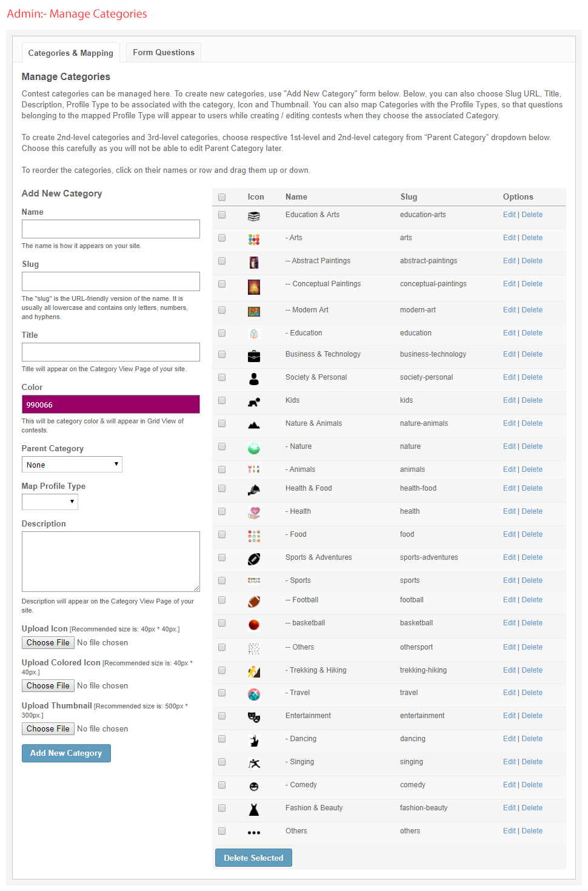Click Delete Selected below the table
This screenshot has height=891, width=588.
[253, 858]
